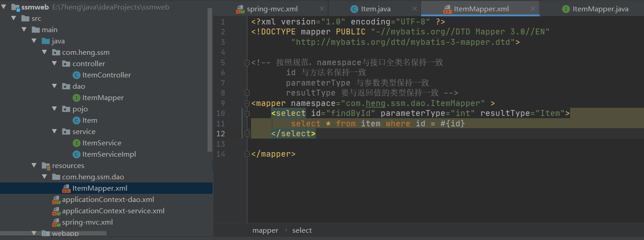Collapse the java folder arrow

pos(34,41)
